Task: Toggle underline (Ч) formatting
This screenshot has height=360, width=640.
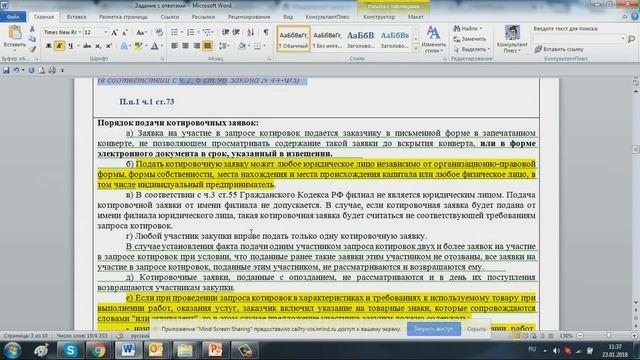Action: (x=70, y=46)
